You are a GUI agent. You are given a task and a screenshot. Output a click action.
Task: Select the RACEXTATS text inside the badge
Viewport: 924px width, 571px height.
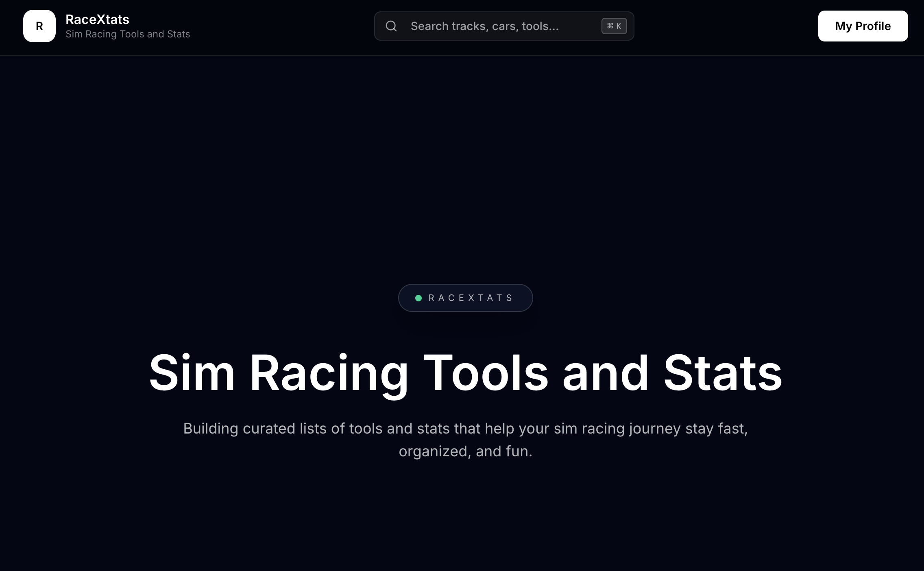471,297
